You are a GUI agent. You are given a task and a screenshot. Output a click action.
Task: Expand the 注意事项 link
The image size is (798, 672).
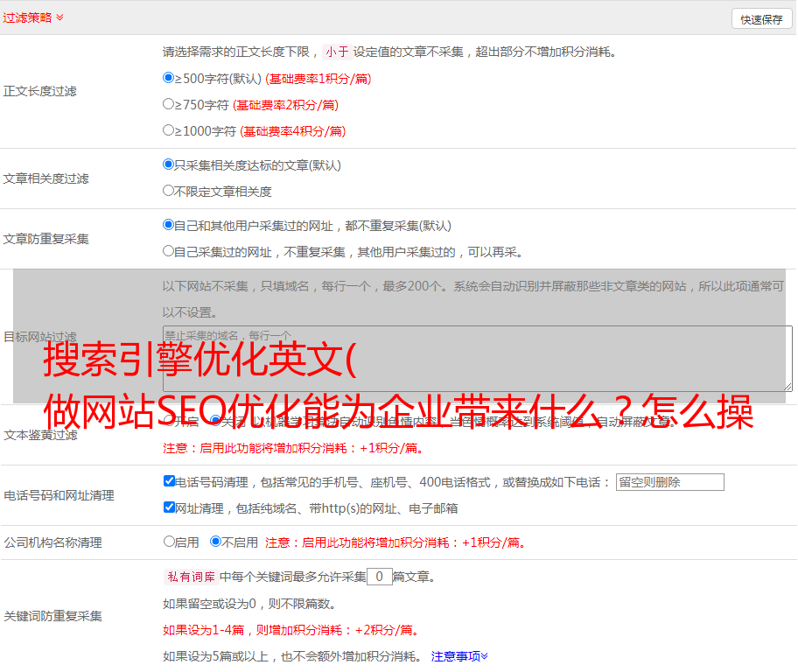click(459, 656)
